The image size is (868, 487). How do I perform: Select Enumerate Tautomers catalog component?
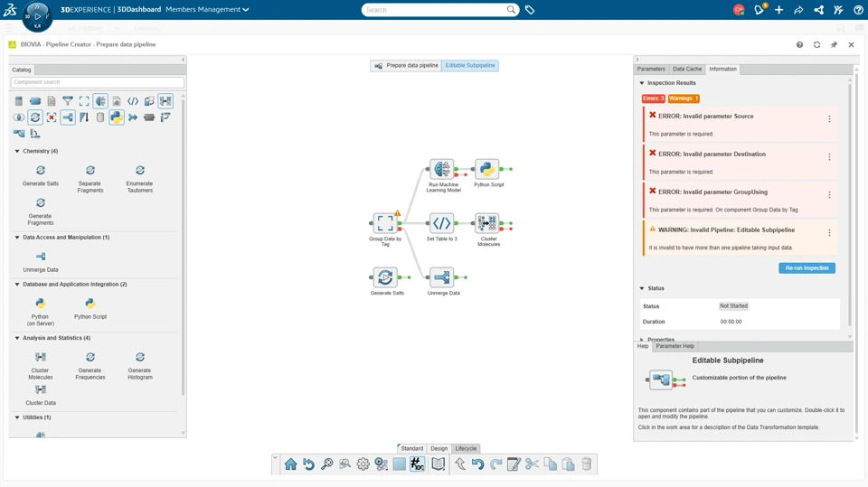[x=139, y=178]
